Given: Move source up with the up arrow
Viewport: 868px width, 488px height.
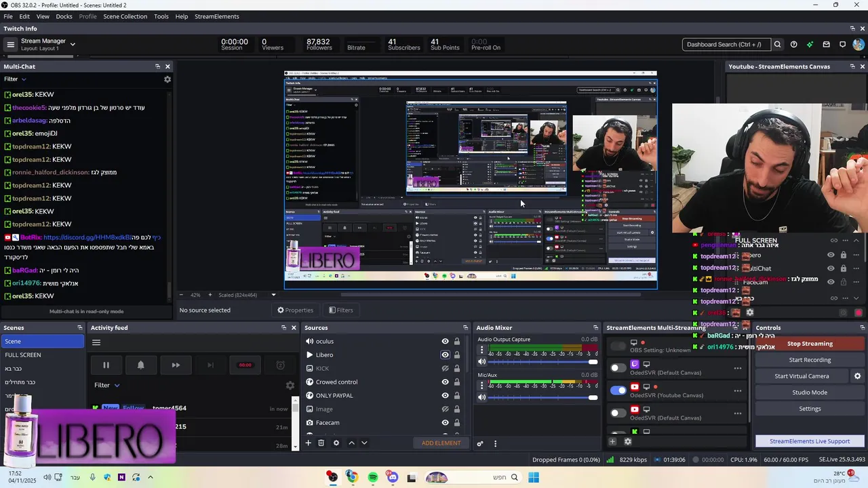Looking at the screenshot, I should (x=351, y=443).
